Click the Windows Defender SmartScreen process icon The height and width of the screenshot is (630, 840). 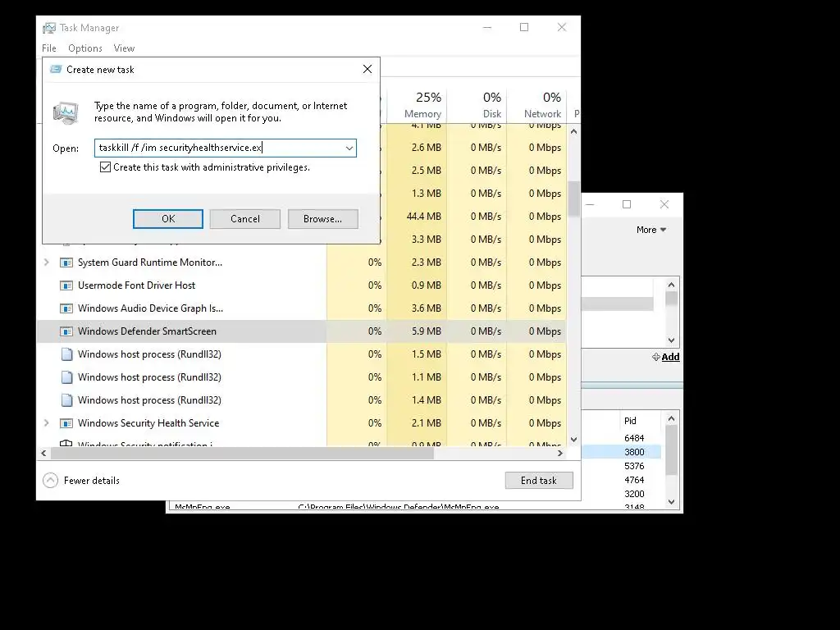pos(66,331)
